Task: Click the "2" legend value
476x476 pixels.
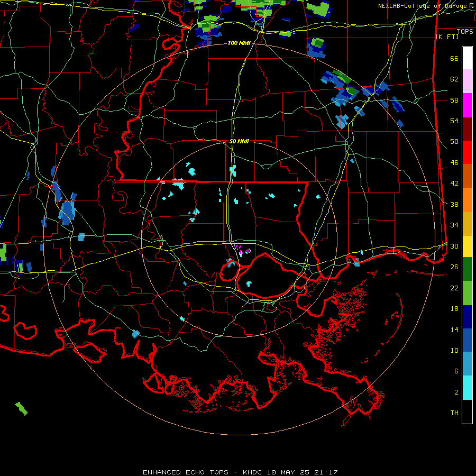Action: click(x=456, y=392)
